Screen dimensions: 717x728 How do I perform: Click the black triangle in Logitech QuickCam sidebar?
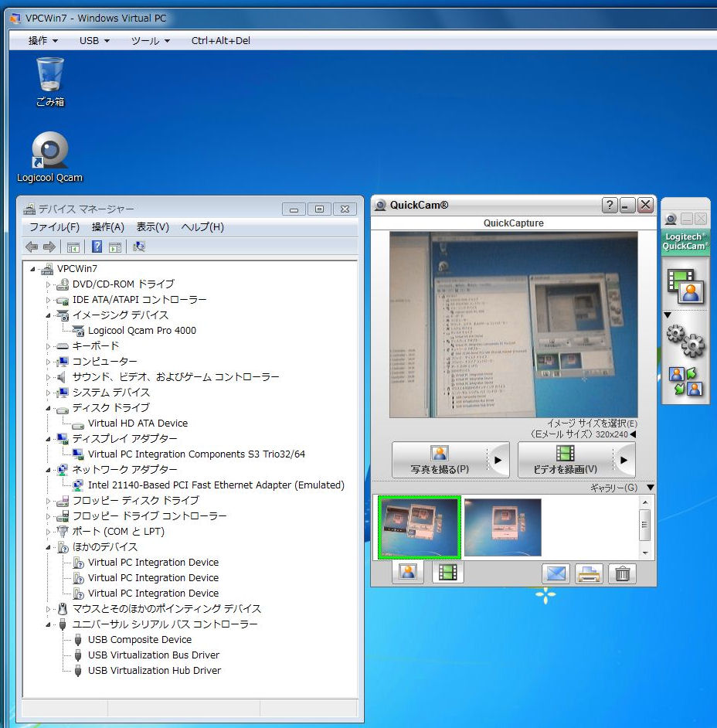click(x=668, y=315)
